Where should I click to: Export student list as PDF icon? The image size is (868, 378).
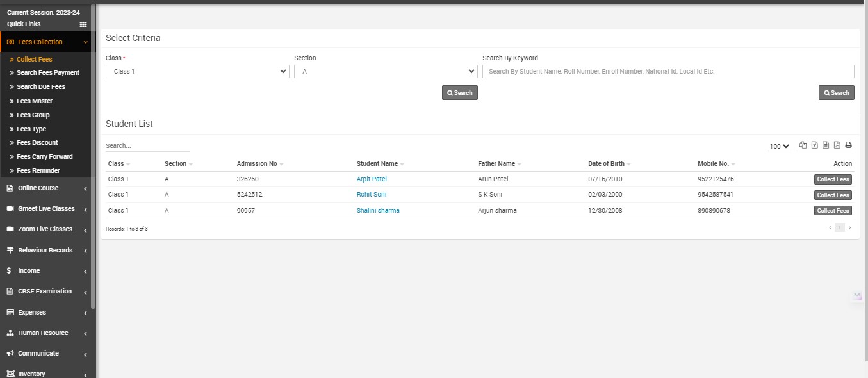pyautogui.click(x=837, y=145)
